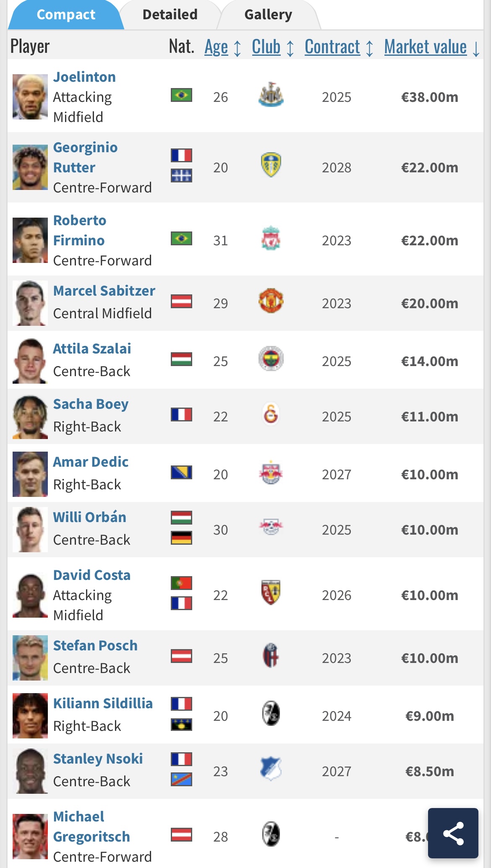Open Manchester United club crest
This screenshot has height=868, width=491.
[271, 301]
